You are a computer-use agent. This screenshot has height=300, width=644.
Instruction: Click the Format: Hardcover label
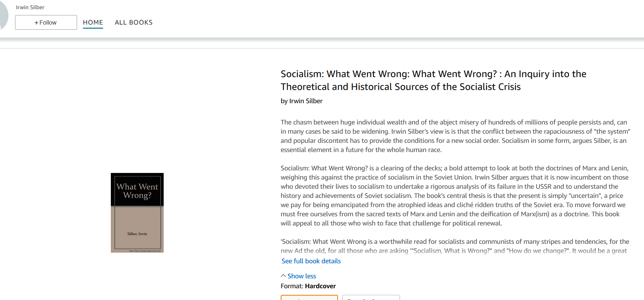click(x=308, y=286)
